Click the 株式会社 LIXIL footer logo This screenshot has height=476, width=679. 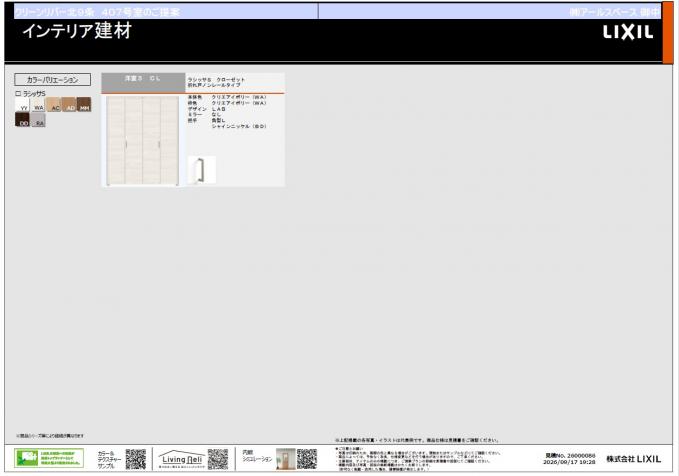pyautogui.click(x=634, y=459)
